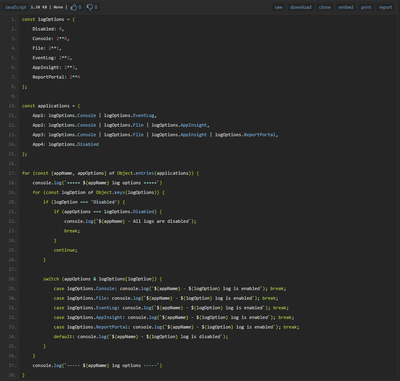The width and height of the screenshot is (400, 381).
Task: Click the 'All logs are disabled' log line
Action: click(x=130, y=221)
